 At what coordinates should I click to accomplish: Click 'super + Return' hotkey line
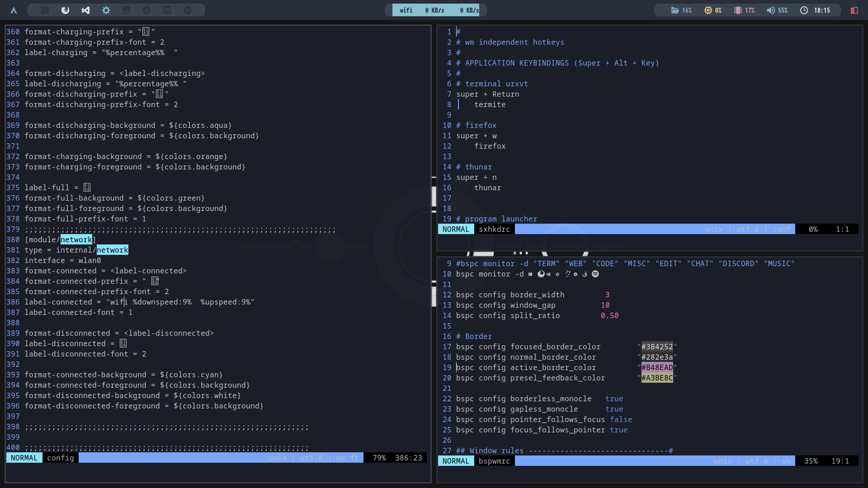[x=488, y=94]
